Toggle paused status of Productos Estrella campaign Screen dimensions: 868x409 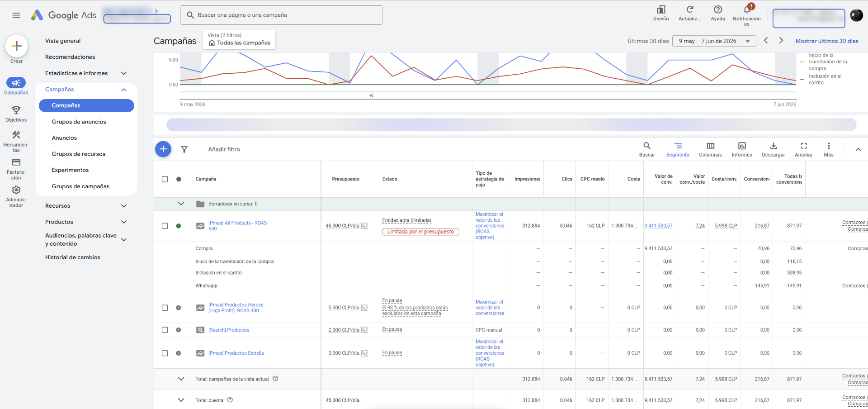(179, 353)
